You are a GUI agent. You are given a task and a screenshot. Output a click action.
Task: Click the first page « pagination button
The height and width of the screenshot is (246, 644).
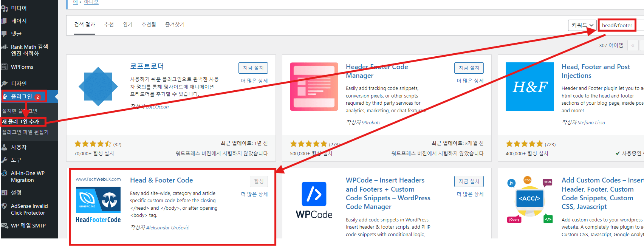(633, 45)
